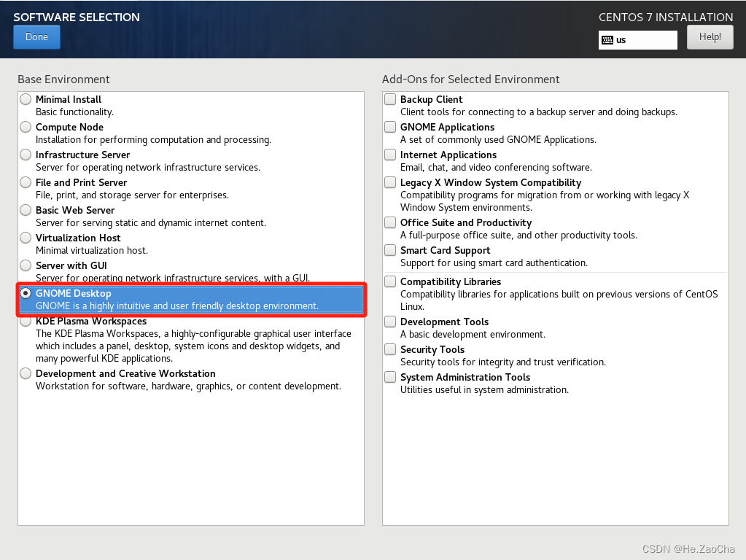Check the Development Tools add-on checkbox

(390, 321)
